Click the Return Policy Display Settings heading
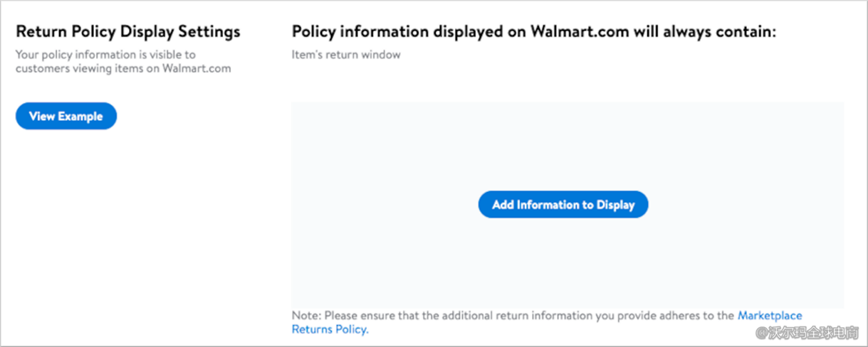 tap(128, 32)
